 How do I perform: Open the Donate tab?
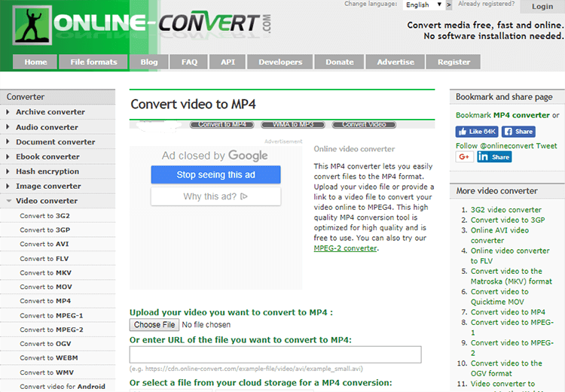pos(340,62)
